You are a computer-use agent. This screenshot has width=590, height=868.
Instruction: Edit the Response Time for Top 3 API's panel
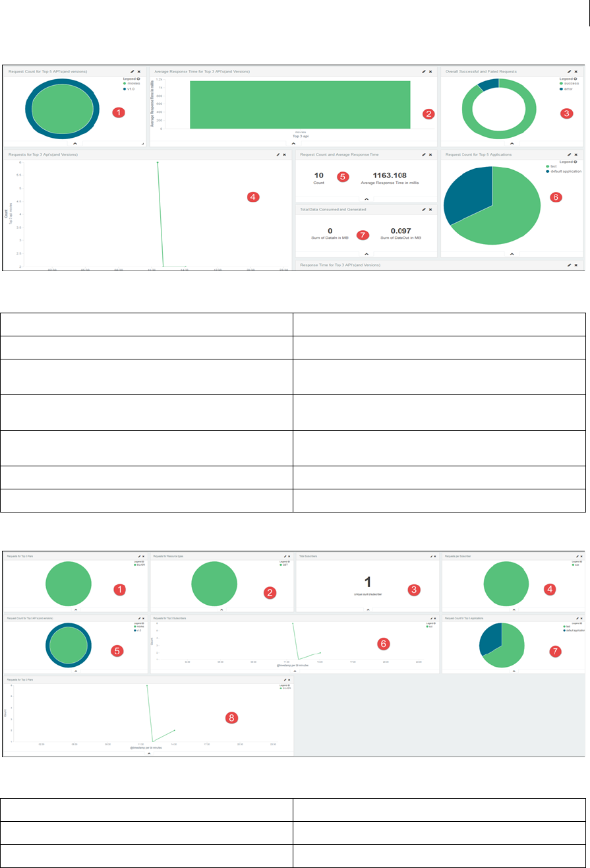pyautogui.click(x=569, y=264)
